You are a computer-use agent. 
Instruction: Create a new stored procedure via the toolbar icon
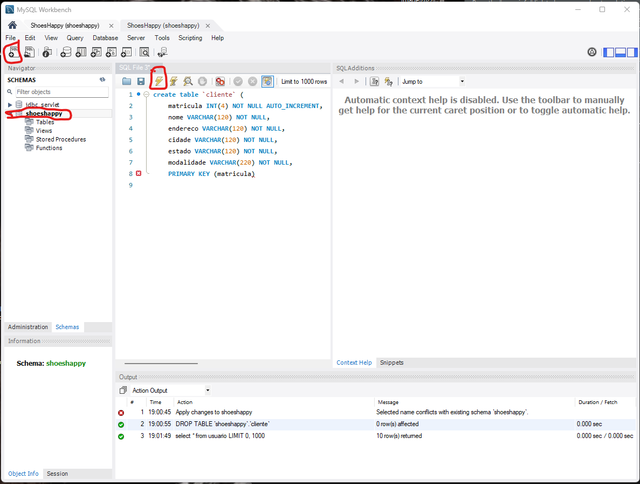[x=111, y=52]
